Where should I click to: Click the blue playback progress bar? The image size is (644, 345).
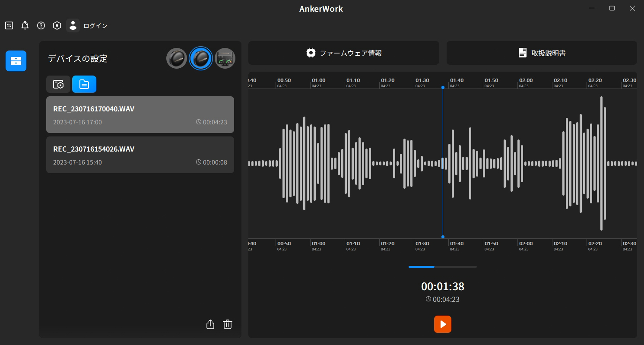click(x=443, y=267)
